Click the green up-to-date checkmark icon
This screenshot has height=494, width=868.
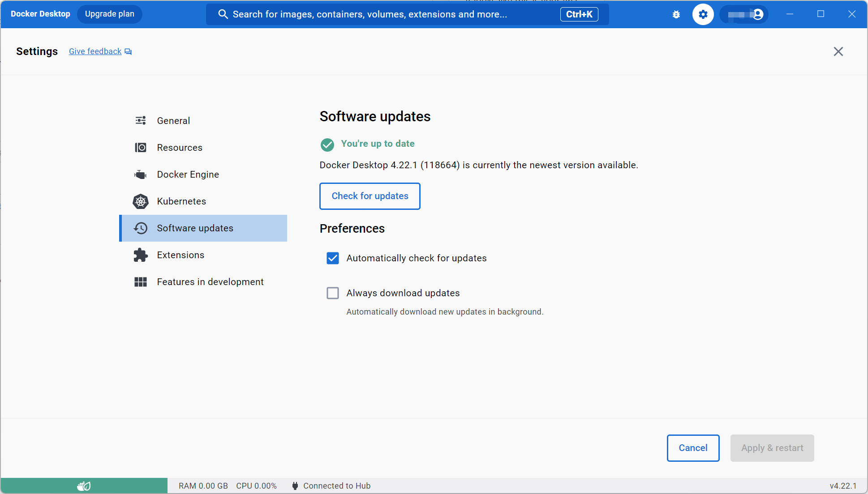click(x=327, y=145)
